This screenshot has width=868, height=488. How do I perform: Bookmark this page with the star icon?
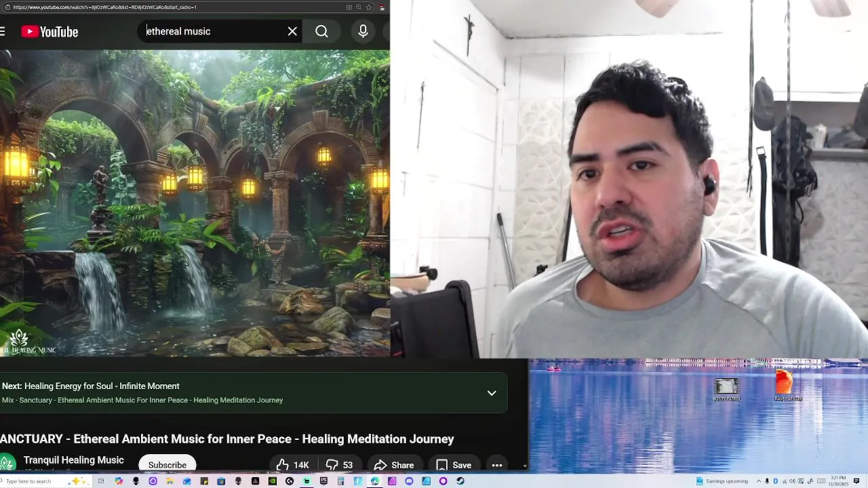(x=369, y=7)
